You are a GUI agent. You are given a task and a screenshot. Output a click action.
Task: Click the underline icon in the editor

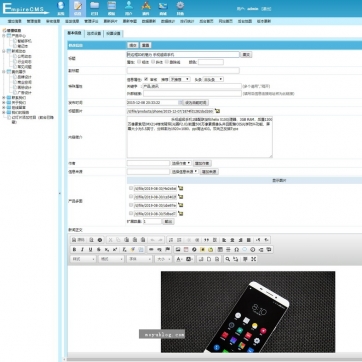[91, 249]
